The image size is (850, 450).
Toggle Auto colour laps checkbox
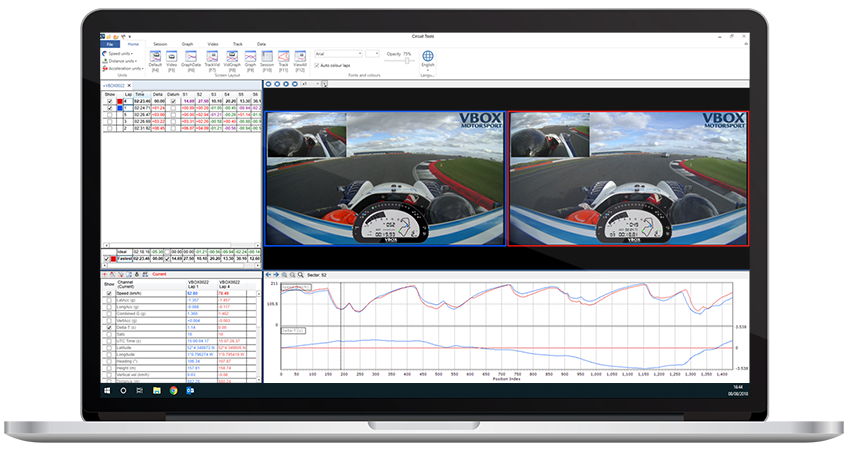tap(317, 66)
